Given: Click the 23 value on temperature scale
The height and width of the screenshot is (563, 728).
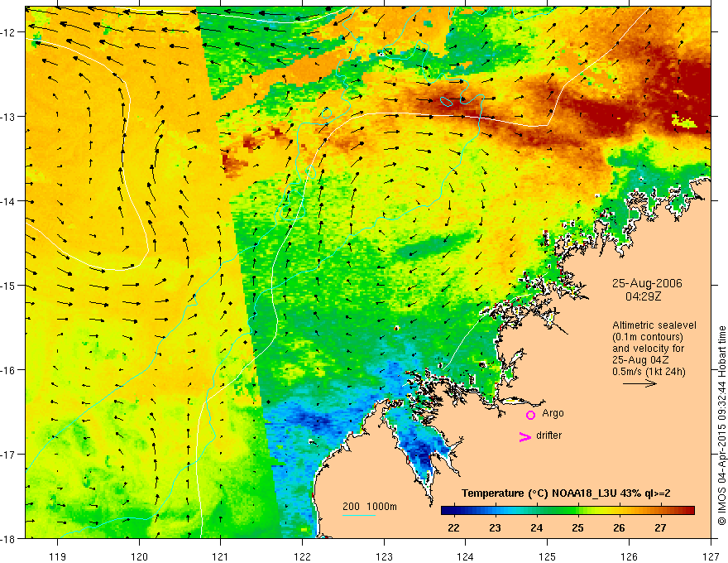Looking at the screenshot, I should coord(495,527).
